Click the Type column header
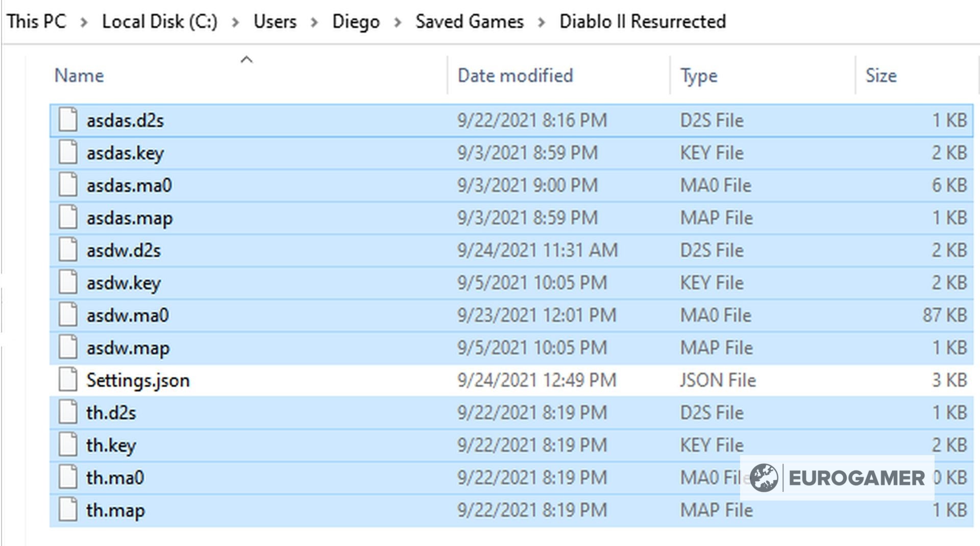This screenshot has width=980, height=546. tap(699, 75)
